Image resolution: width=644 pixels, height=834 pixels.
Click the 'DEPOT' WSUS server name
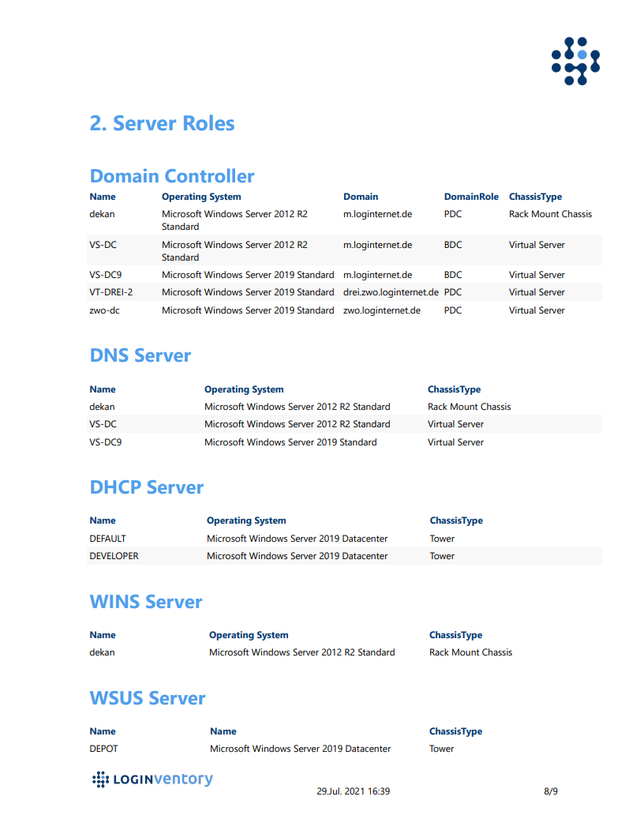pos(103,749)
